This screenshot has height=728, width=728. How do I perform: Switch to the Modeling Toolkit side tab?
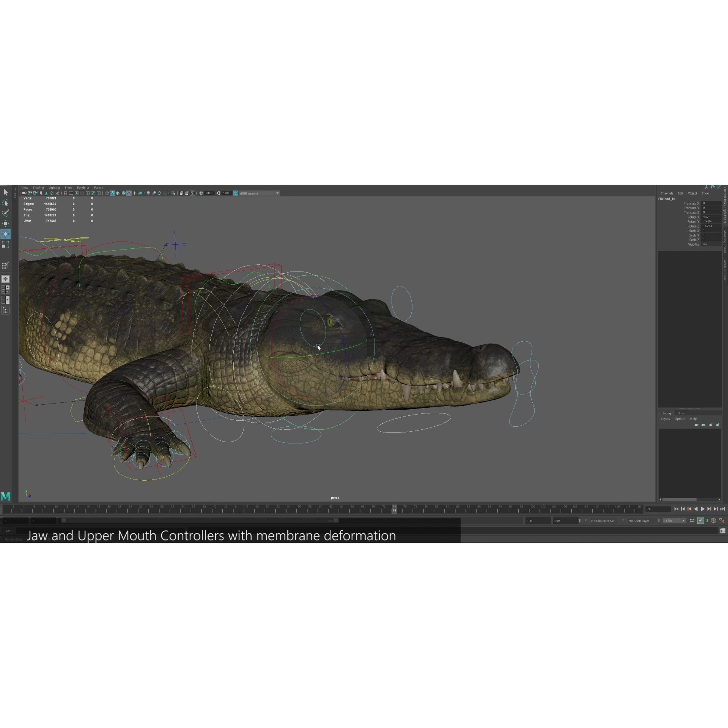(725, 242)
